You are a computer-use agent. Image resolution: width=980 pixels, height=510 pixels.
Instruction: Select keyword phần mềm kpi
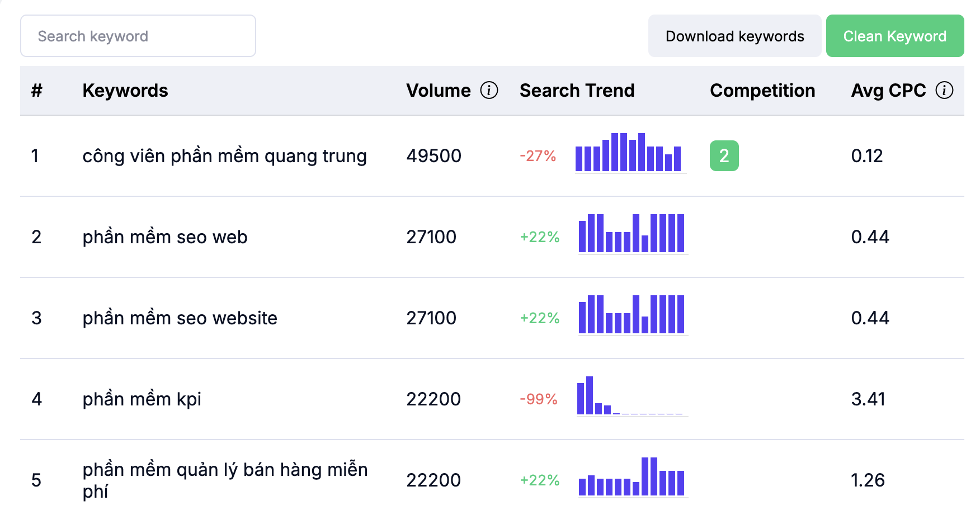(x=142, y=399)
